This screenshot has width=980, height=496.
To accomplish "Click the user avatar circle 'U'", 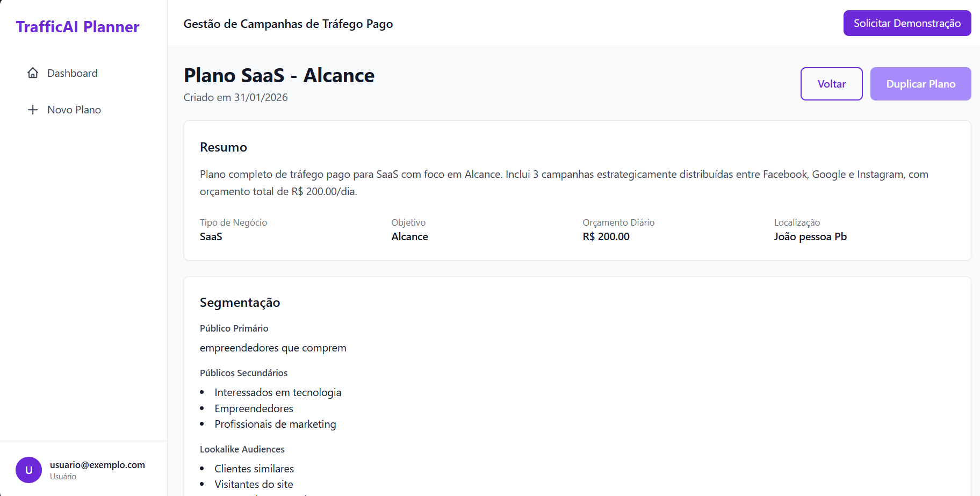I will coord(28,470).
